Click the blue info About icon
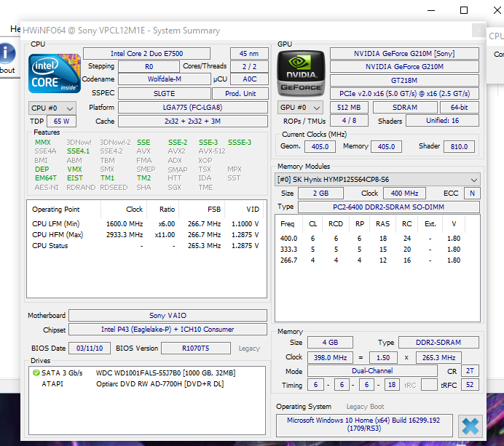This screenshot has width=504, height=446. pyautogui.click(x=7, y=53)
